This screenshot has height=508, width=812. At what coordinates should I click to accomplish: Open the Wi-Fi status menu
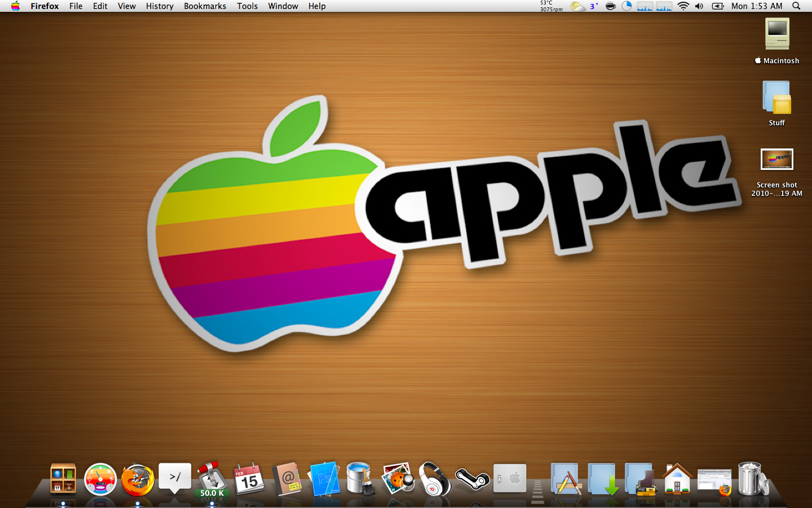click(x=683, y=6)
